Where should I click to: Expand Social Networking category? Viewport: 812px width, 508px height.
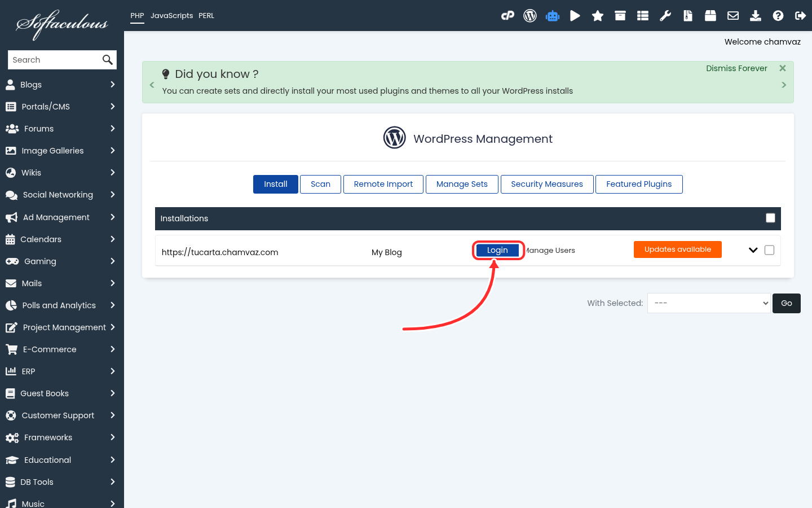click(113, 195)
